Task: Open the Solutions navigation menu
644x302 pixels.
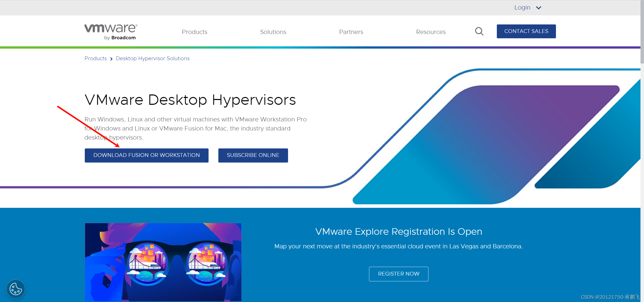Action: 273,32
